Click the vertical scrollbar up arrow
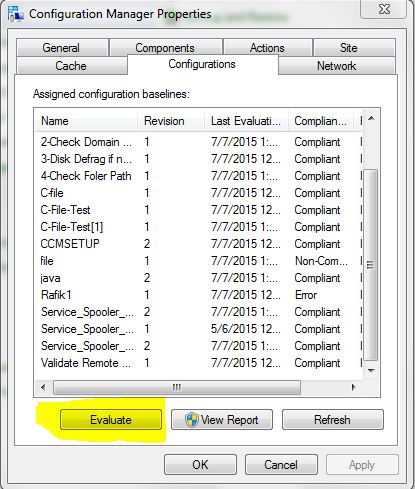 click(x=371, y=118)
